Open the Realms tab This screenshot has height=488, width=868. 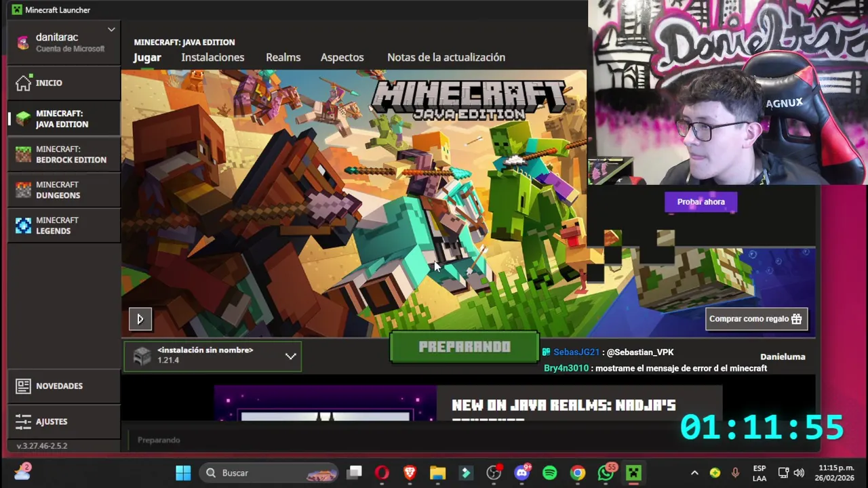(283, 58)
